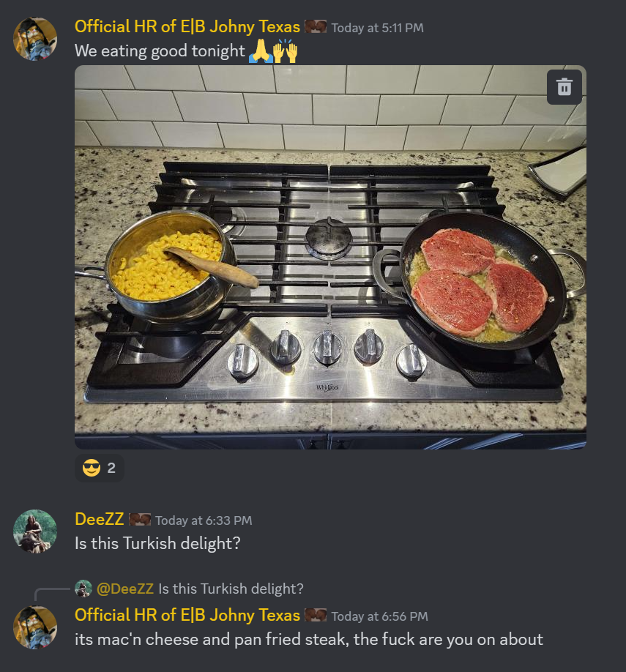This screenshot has height=672, width=626.
Task: Click the praying hands emoji in the message
Action: [260, 51]
